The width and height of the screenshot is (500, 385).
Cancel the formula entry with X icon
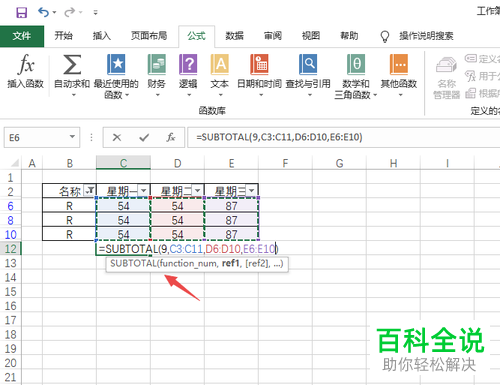coord(117,137)
